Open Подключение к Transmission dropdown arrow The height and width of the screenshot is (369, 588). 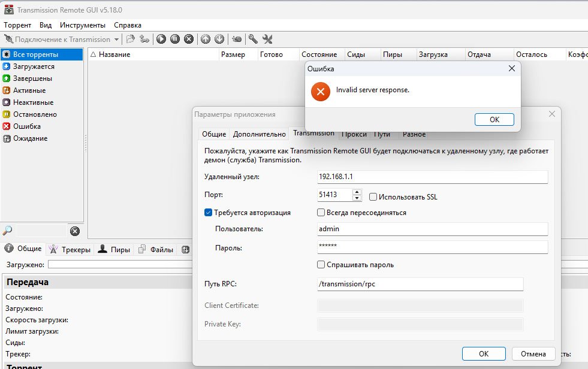[x=116, y=40]
